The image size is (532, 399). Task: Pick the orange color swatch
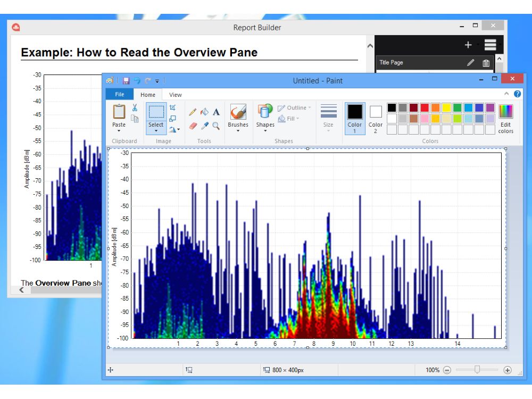(435, 107)
